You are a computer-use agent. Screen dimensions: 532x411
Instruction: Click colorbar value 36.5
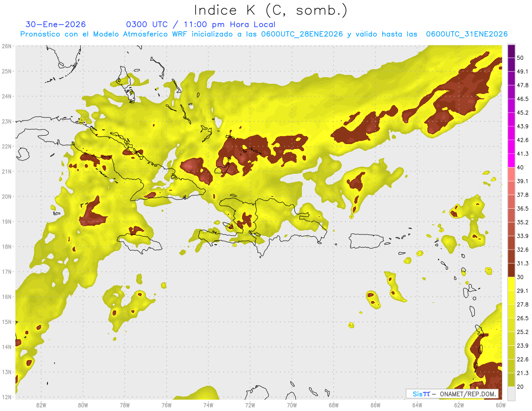(x=523, y=208)
